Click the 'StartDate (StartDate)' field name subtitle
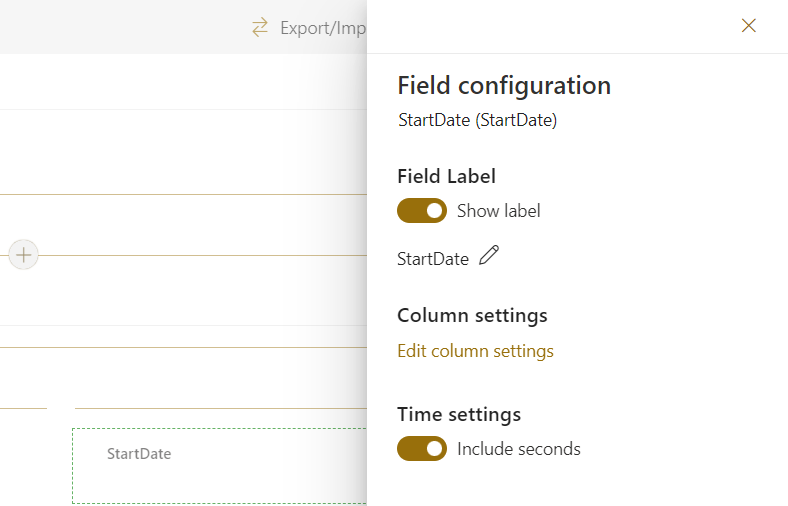788x506 pixels. coord(477,120)
